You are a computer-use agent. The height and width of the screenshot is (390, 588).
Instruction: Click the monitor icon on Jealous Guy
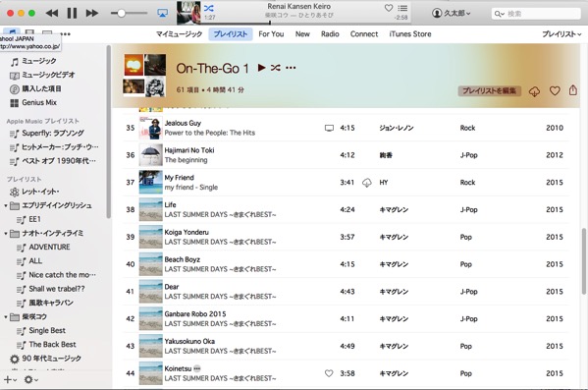click(x=329, y=129)
